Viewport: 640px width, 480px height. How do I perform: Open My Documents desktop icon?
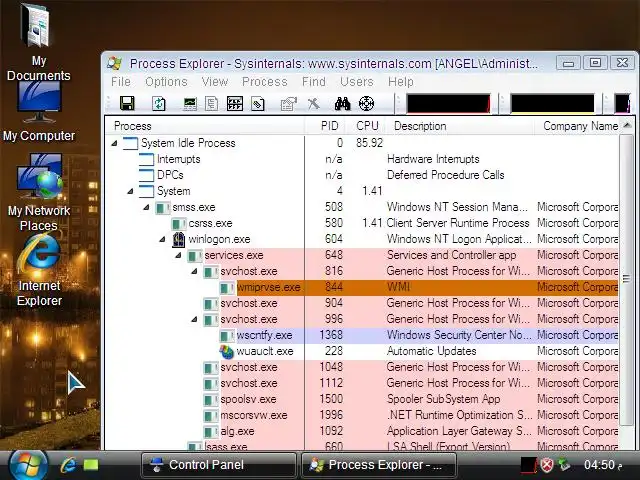coord(38,42)
